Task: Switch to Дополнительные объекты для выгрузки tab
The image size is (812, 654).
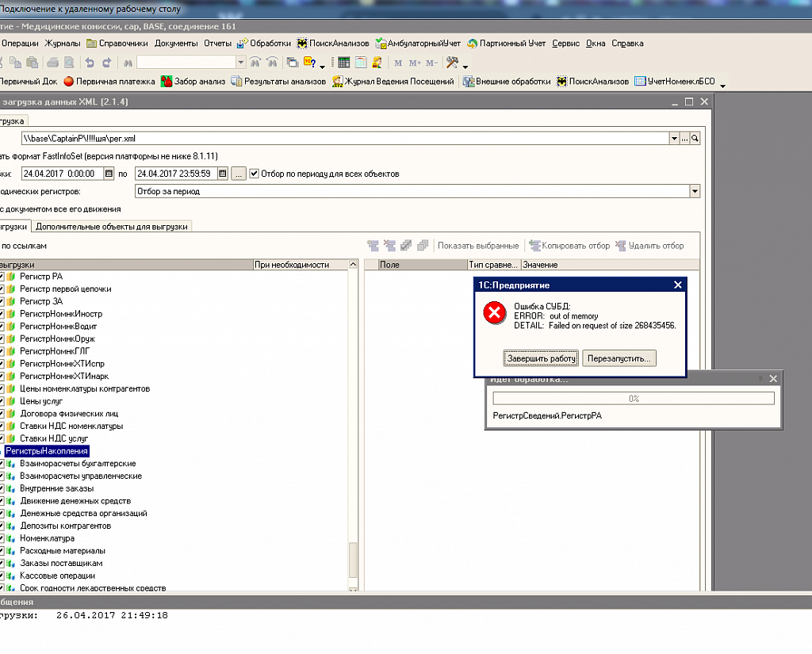Action: coord(111,226)
